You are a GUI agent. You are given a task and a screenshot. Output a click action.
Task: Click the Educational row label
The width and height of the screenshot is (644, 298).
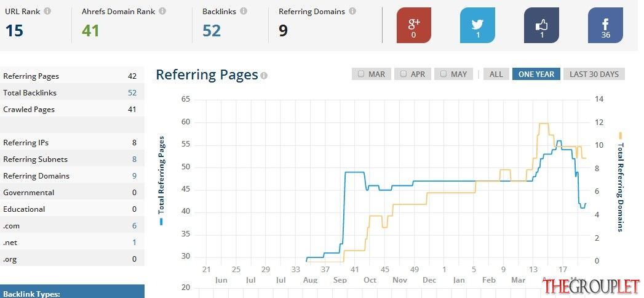point(24,209)
